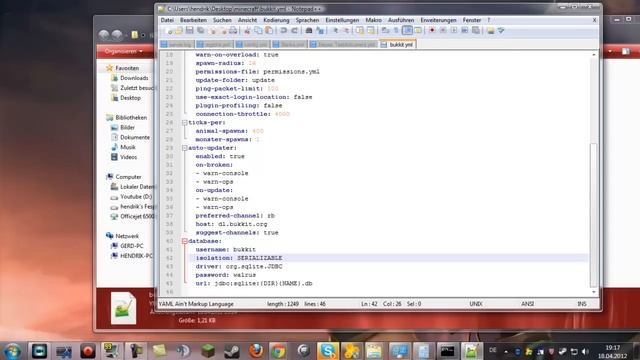
Task: Click Explorer back navigation button
Action: 104,35
